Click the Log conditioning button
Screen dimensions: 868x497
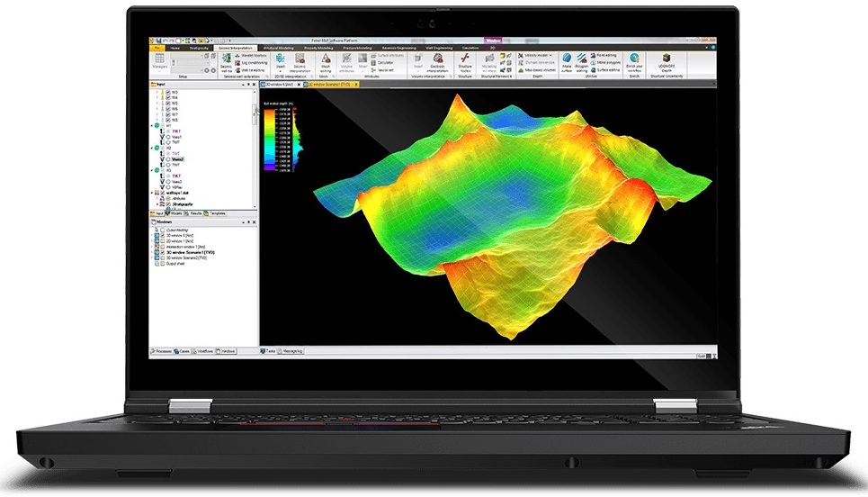click(x=254, y=63)
